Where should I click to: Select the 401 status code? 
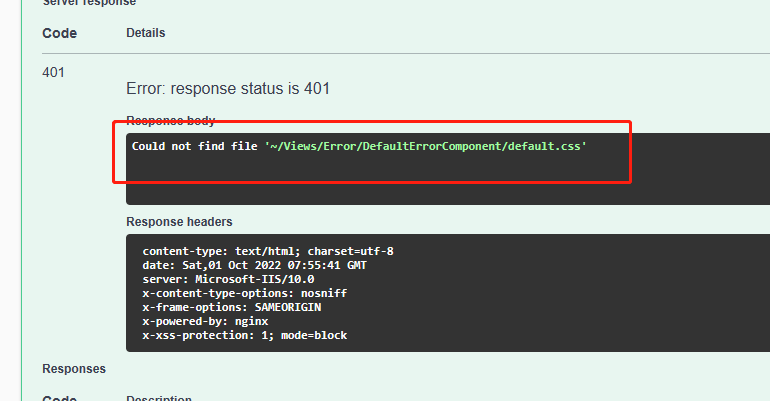(x=54, y=72)
